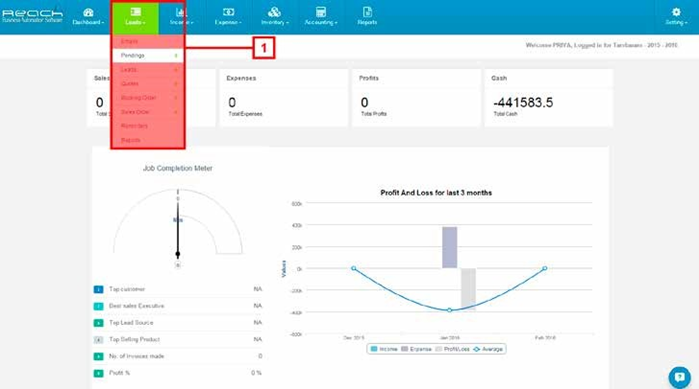
Task: Open the Settings gear icon
Action: pyautogui.click(x=676, y=12)
